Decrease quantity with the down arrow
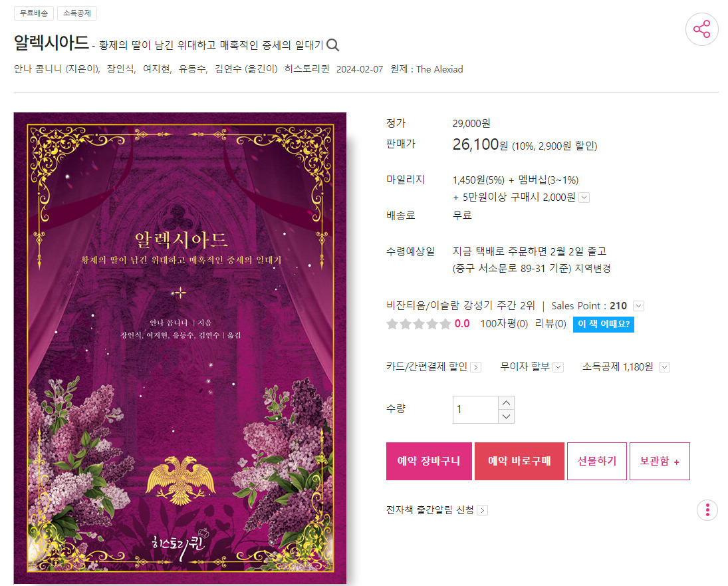The image size is (728, 586). pyautogui.click(x=506, y=416)
